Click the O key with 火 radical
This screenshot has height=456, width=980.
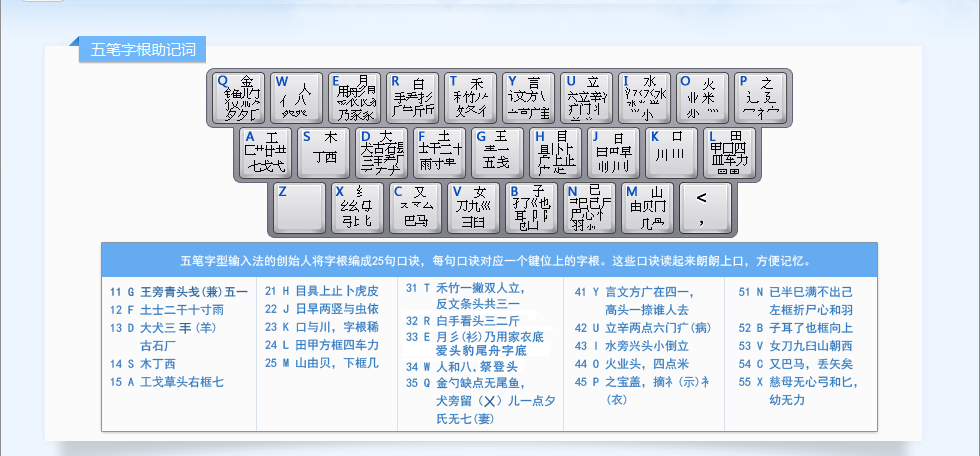click(702, 98)
